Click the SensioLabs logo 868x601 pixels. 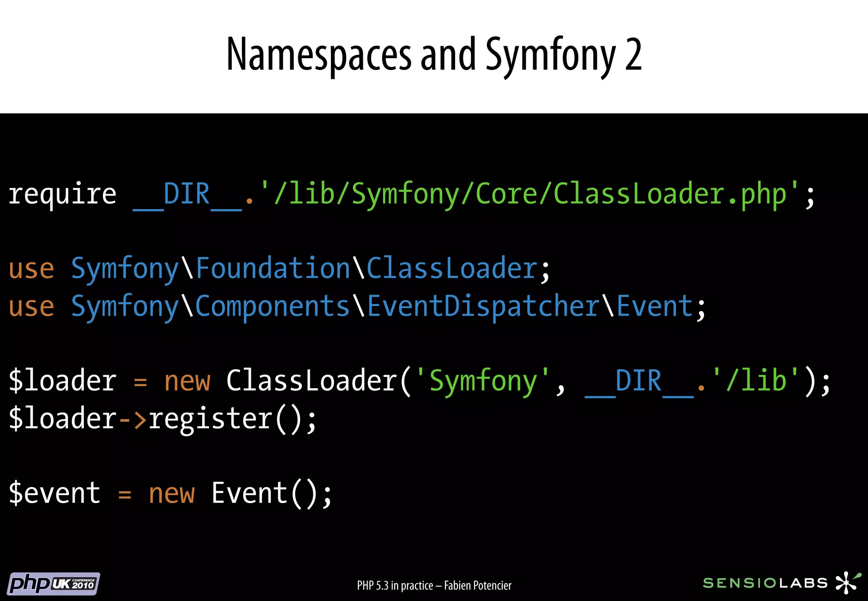pos(782,582)
